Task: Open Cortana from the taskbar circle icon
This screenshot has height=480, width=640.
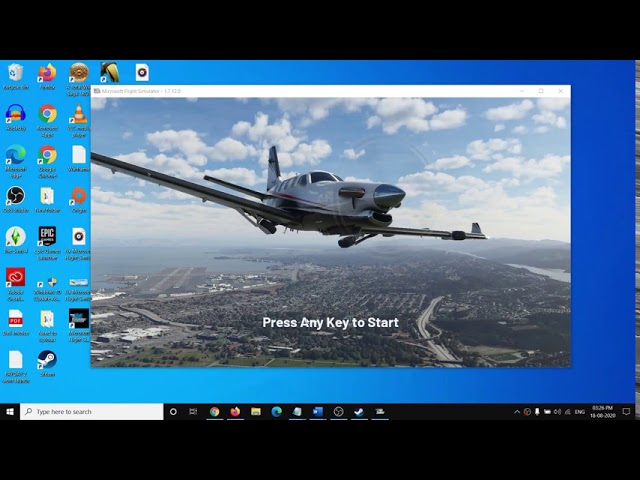Action: tap(173, 412)
